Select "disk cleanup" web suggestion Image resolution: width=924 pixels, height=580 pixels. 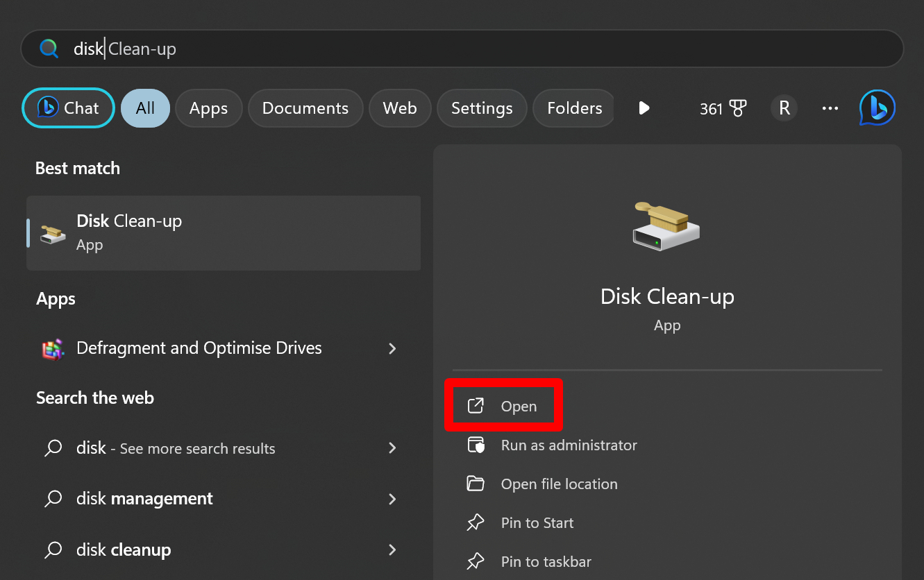point(224,550)
